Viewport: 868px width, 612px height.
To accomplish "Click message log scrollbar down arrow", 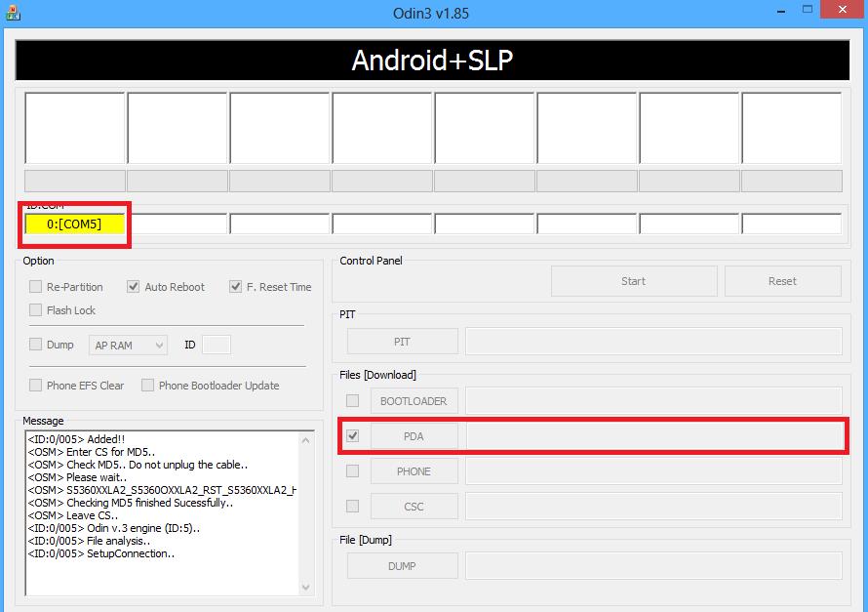I will [x=305, y=587].
